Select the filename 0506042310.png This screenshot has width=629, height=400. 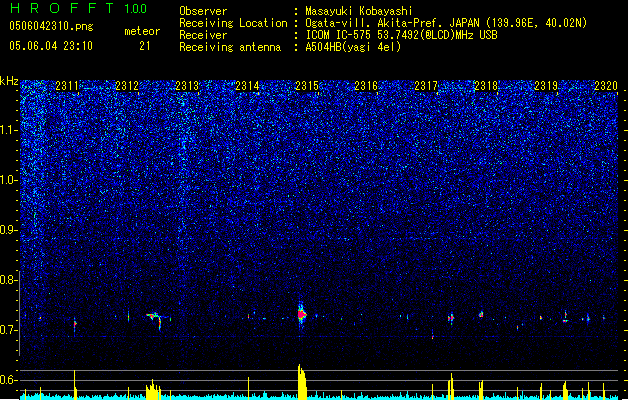click(51, 26)
